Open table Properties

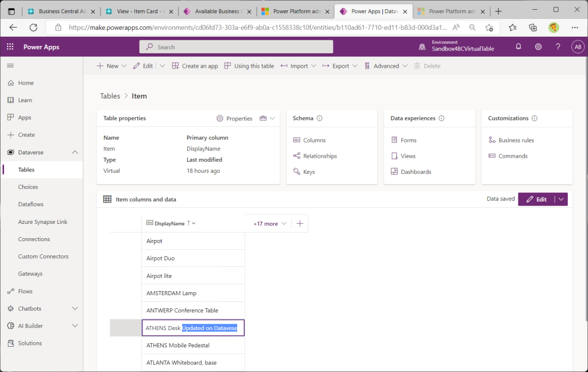(x=234, y=118)
